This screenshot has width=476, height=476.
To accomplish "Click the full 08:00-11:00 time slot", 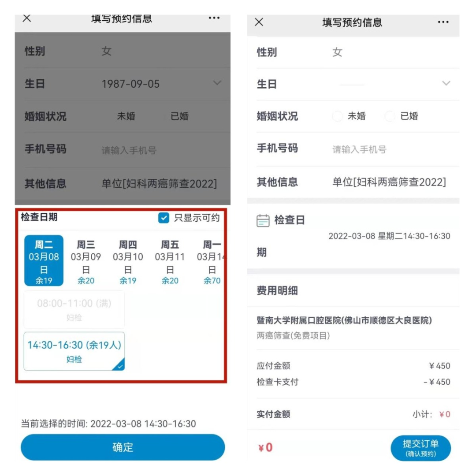I will coord(74,310).
